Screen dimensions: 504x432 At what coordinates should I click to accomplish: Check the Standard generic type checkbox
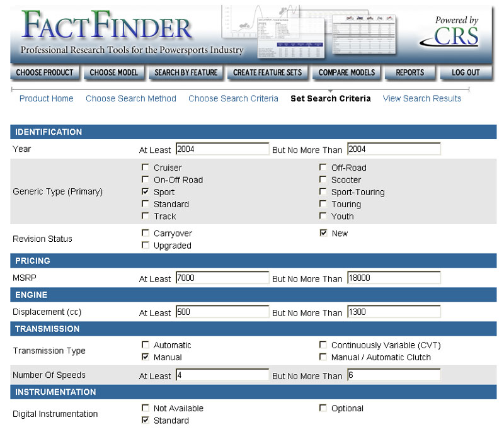tap(146, 204)
